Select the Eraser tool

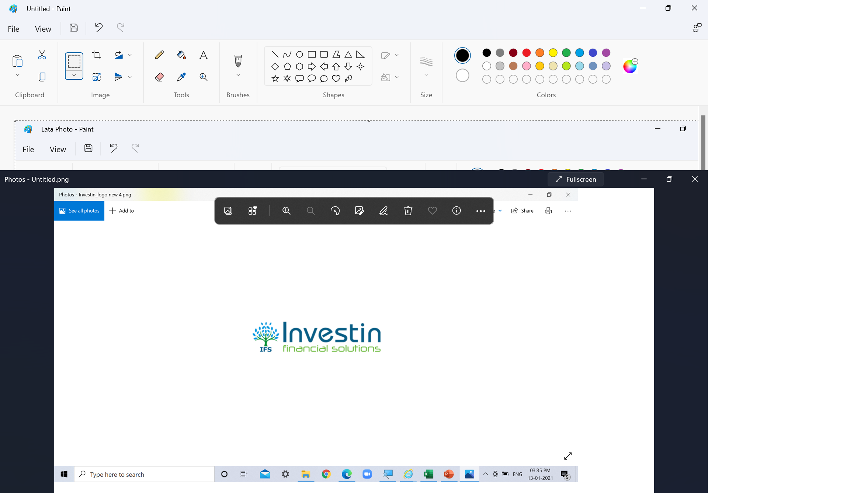point(159,77)
